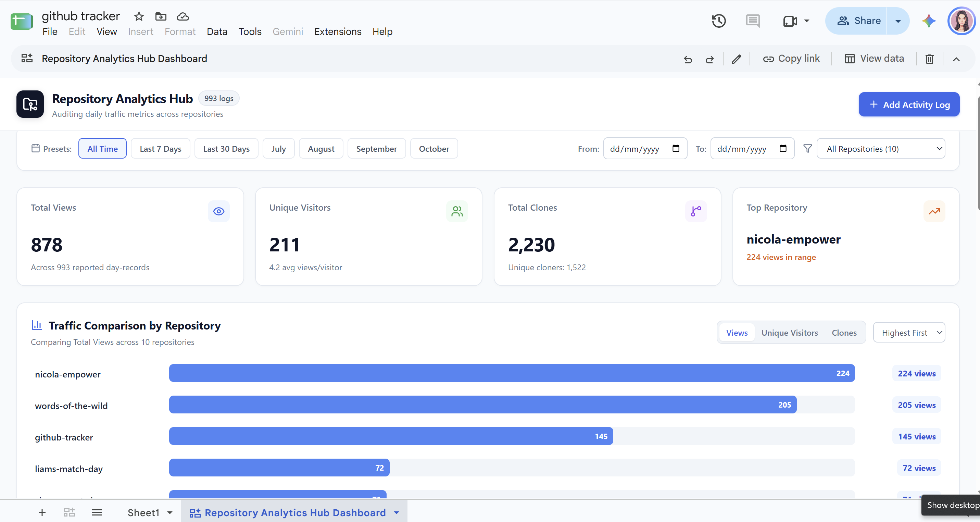Screen dimensions: 980x522
Task: Click the View data button
Action: 874,59
